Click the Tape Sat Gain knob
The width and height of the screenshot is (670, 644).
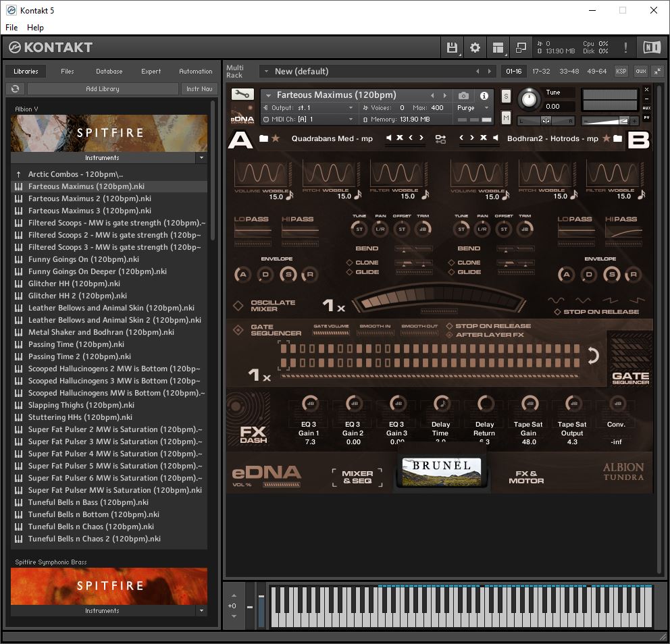tap(530, 404)
